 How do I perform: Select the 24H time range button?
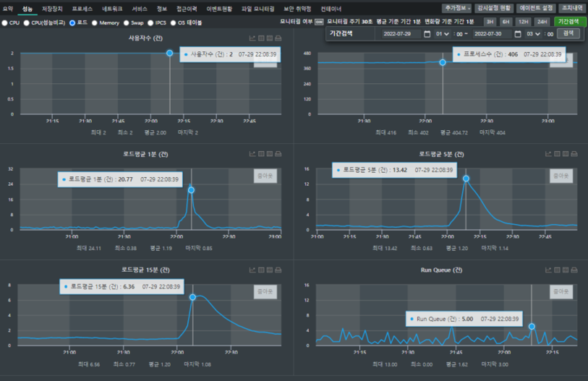[x=542, y=22]
